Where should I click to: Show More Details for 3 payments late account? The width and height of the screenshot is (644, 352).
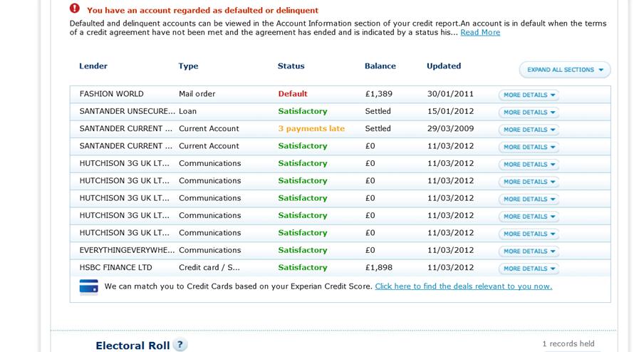(x=529, y=130)
